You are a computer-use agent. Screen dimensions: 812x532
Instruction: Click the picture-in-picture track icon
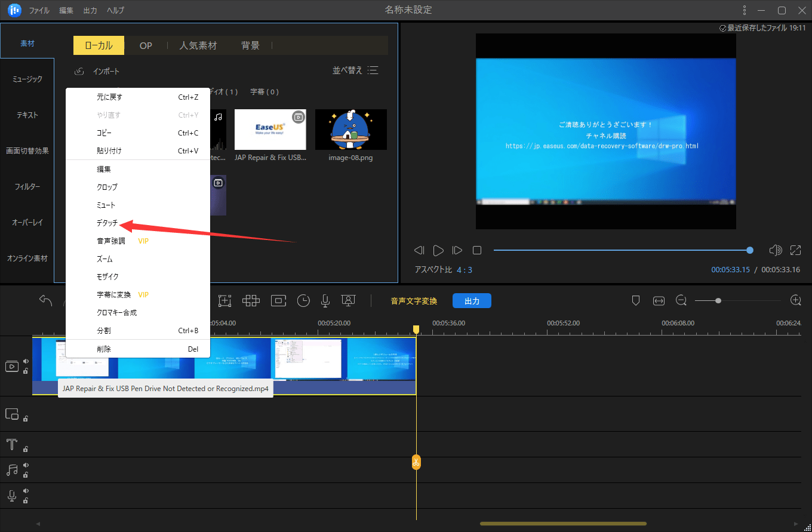12,414
